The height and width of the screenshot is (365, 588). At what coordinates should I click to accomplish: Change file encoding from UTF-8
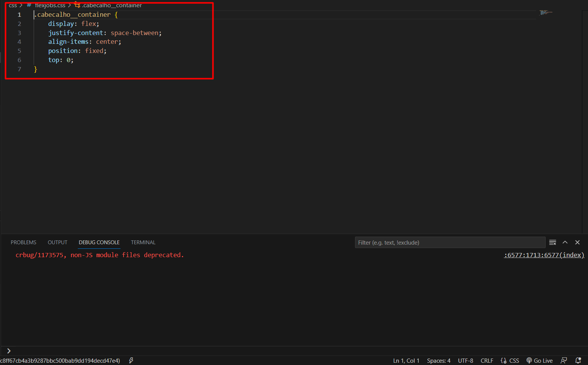tap(466, 360)
